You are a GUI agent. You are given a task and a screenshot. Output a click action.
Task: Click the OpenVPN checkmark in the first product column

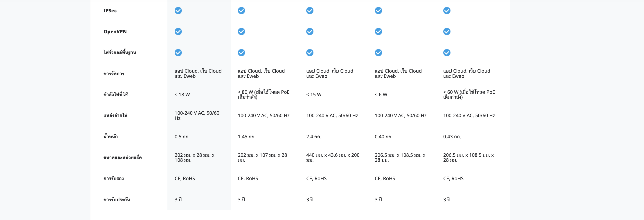178,31
